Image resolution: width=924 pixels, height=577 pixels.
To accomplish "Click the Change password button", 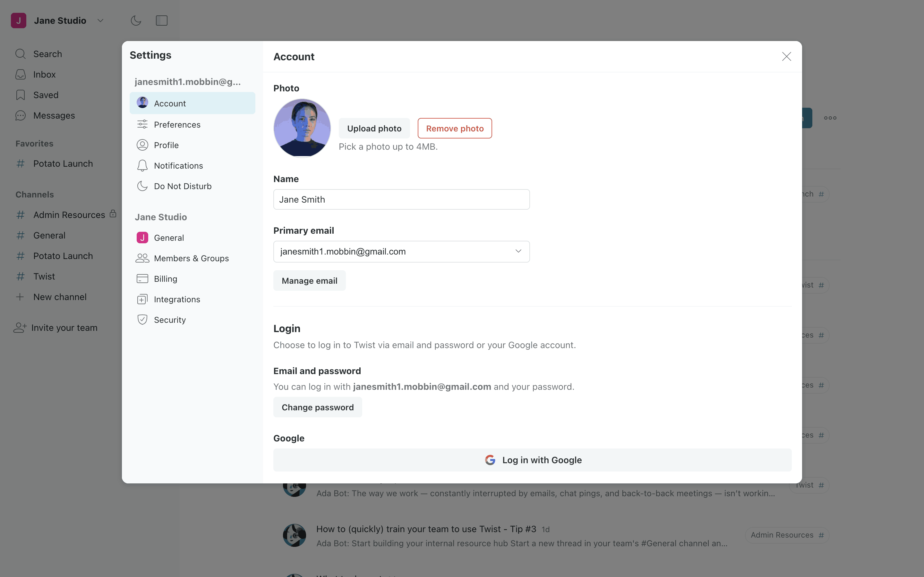I will (x=317, y=407).
